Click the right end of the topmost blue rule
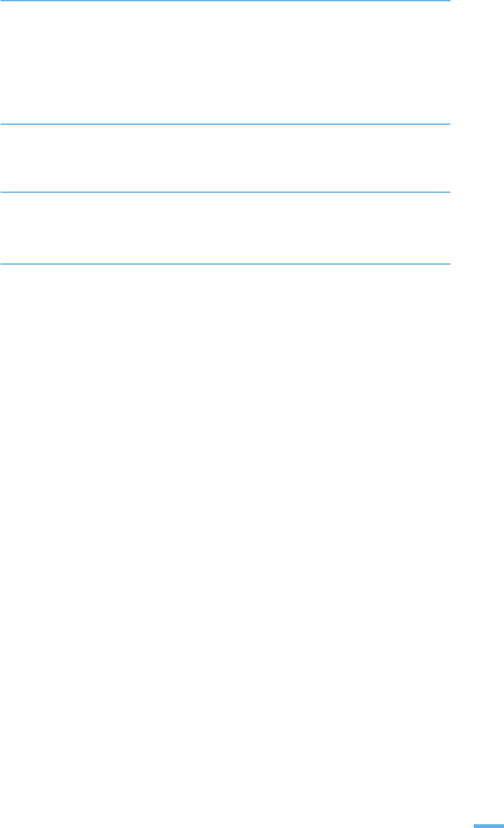The image size is (504, 828). click(x=448, y=1)
